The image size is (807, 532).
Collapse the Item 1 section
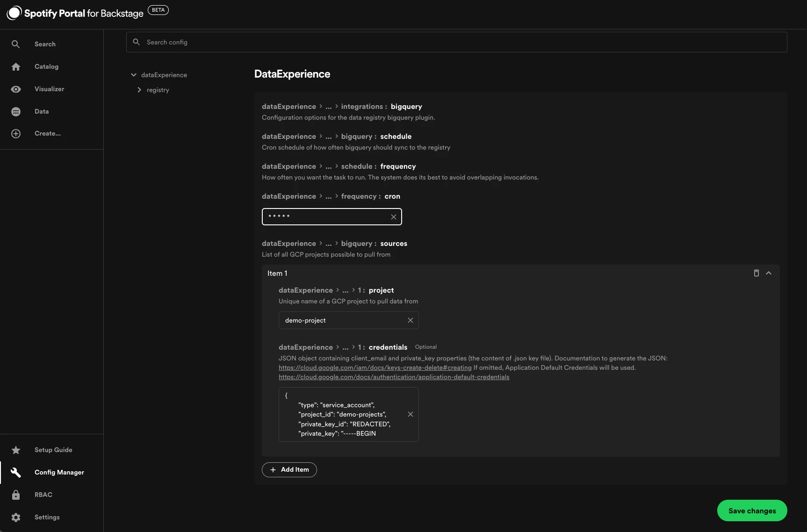(769, 273)
